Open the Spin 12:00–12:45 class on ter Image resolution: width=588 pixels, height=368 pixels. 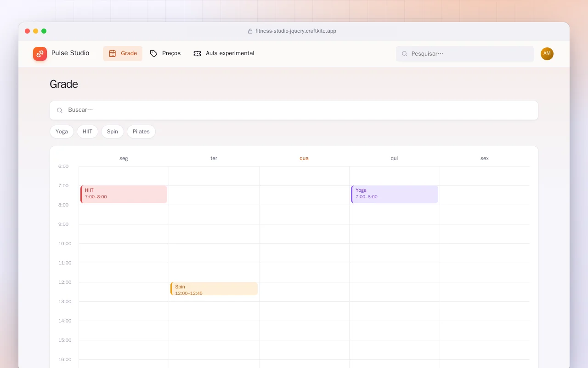click(x=214, y=289)
